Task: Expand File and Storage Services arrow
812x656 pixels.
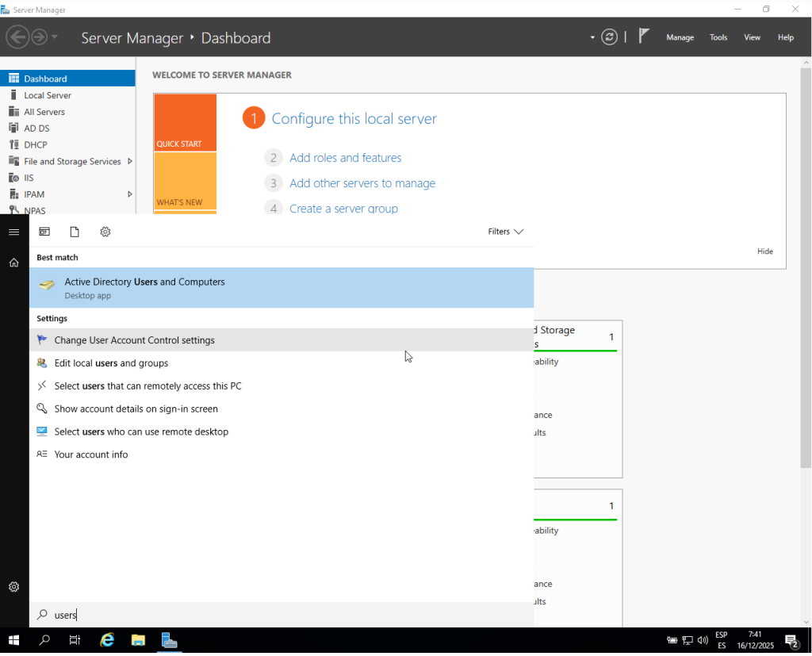Action: tap(130, 161)
